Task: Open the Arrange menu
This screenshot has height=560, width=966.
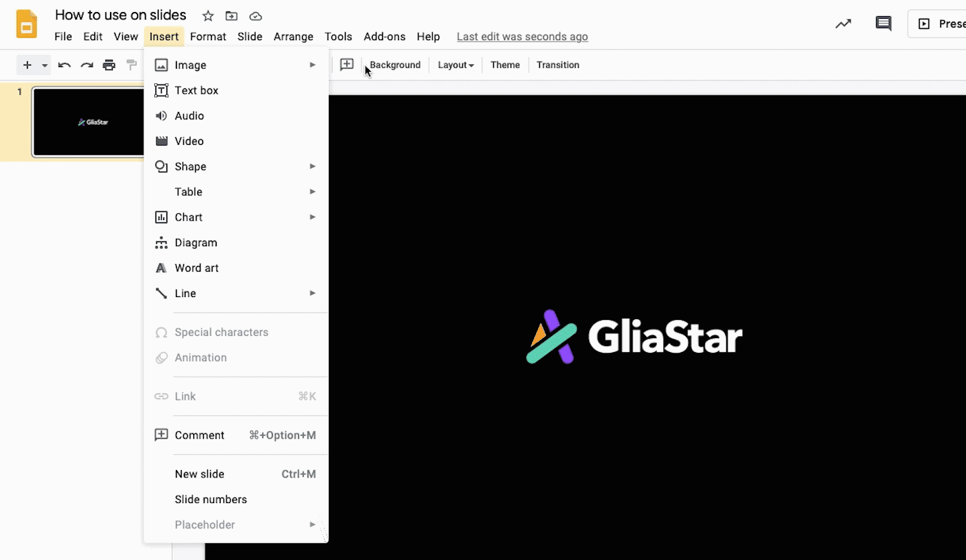Action: click(293, 37)
